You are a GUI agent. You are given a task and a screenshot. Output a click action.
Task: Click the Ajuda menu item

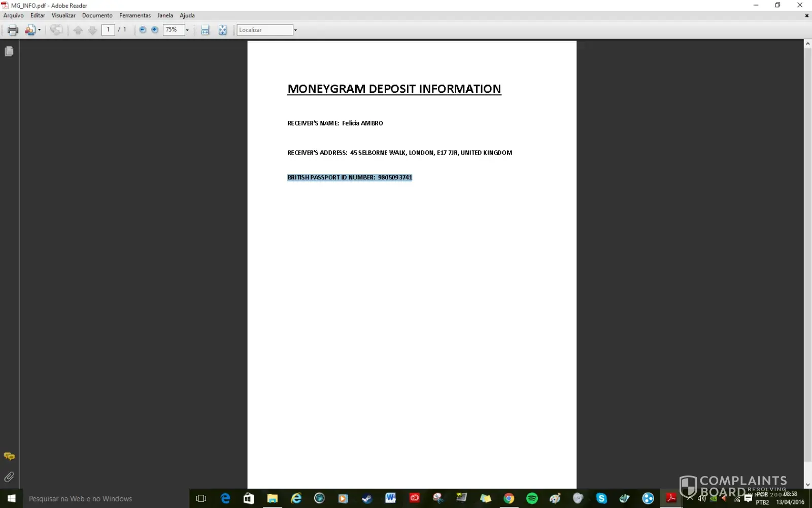tap(187, 15)
